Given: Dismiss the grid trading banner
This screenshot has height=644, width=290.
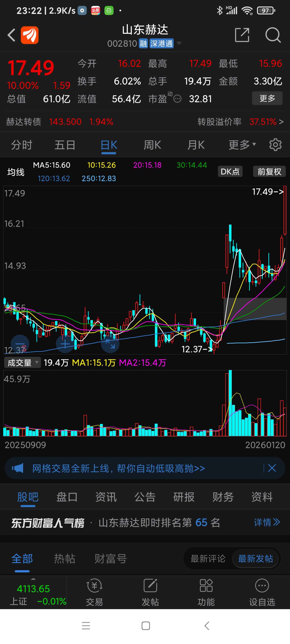Looking at the screenshot, I should [272, 468].
